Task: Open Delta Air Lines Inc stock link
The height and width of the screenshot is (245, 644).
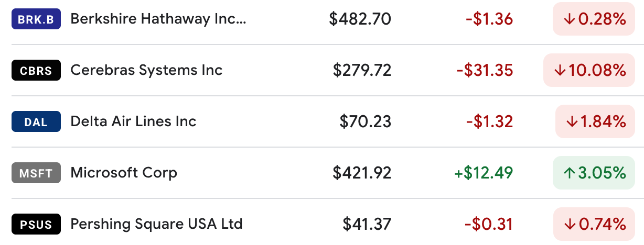Action: tap(133, 122)
